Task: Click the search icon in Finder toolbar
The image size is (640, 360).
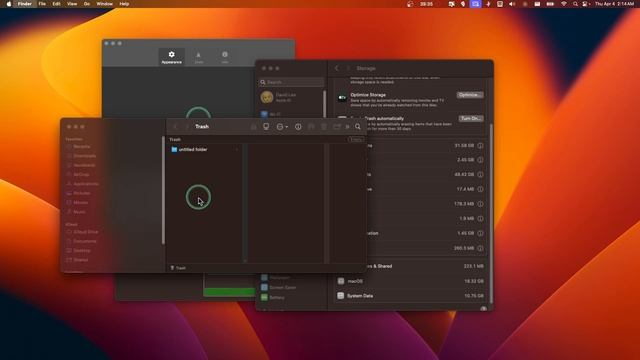Action: [358, 127]
